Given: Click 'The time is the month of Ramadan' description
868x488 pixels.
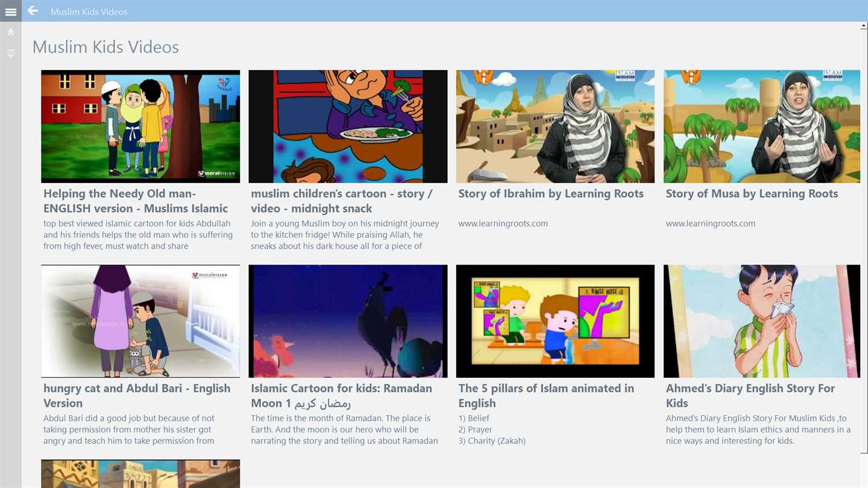Looking at the screenshot, I should 344,430.
